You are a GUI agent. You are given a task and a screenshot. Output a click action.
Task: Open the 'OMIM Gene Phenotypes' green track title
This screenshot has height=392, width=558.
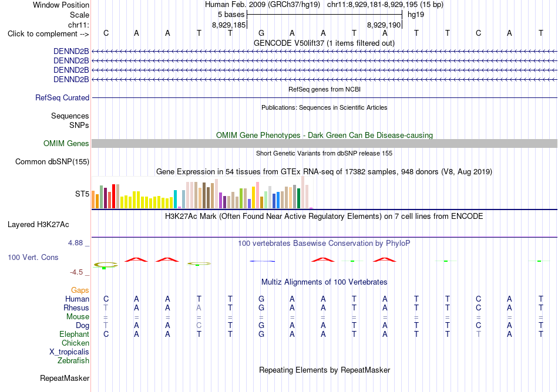pos(324,136)
